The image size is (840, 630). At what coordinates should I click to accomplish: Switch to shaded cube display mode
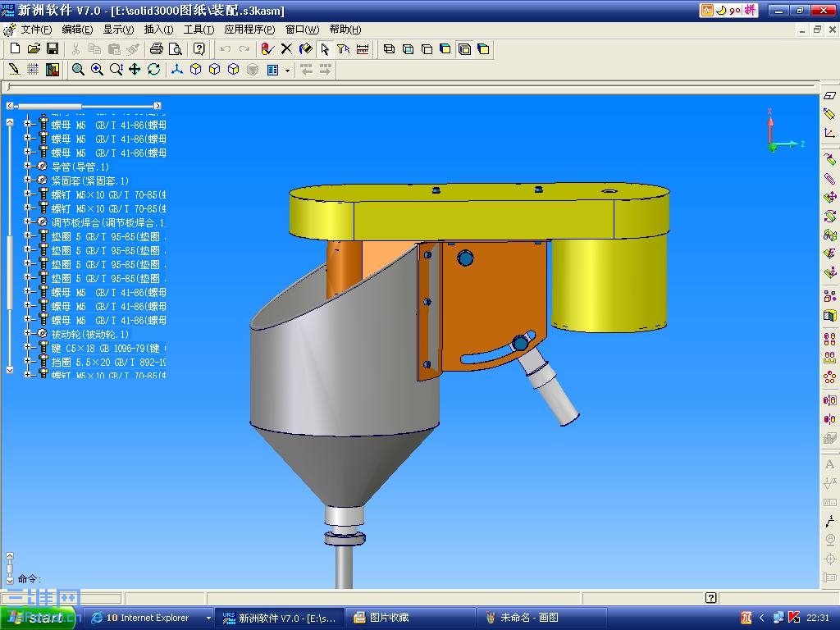click(445, 49)
